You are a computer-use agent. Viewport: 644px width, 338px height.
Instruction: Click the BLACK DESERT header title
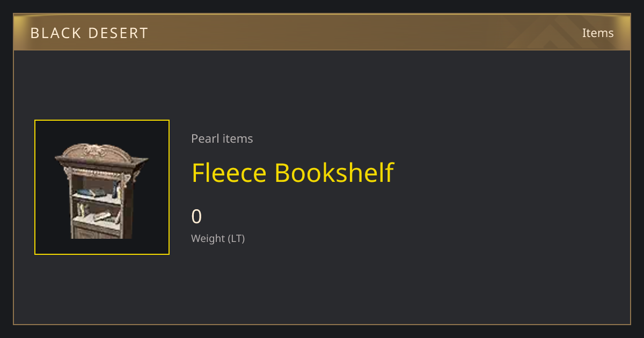[89, 33]
